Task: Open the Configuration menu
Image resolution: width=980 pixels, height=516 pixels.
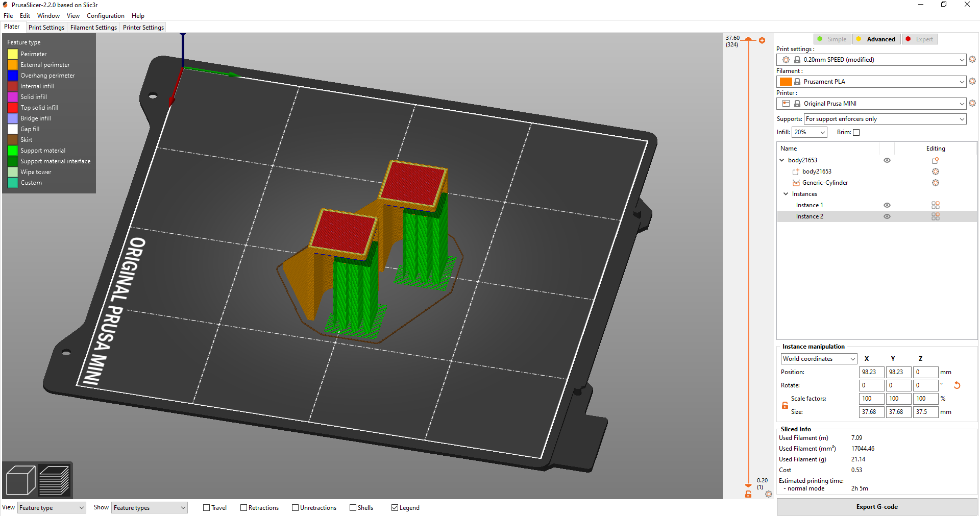Action: pyautogui.click(x=106, y=16)
